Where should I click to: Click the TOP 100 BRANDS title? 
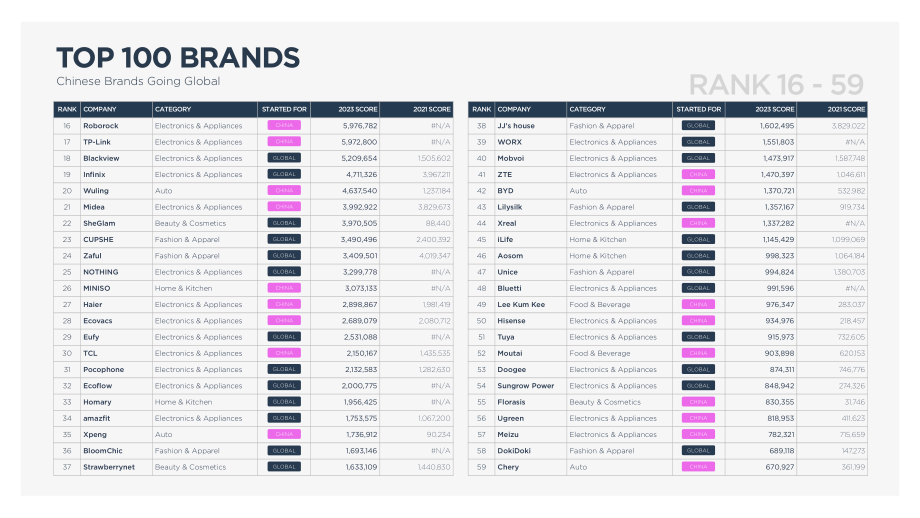[x=178, y=57]
